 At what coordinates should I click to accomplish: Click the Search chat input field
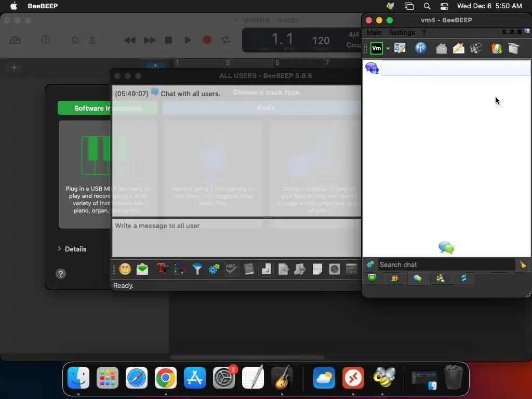[x=446, y=264]
